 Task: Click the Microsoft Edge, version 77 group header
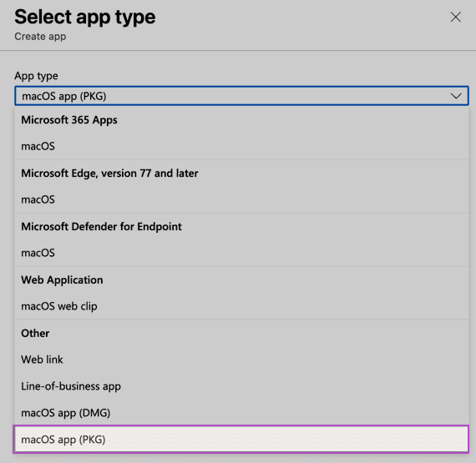click(x=109, y=174)
